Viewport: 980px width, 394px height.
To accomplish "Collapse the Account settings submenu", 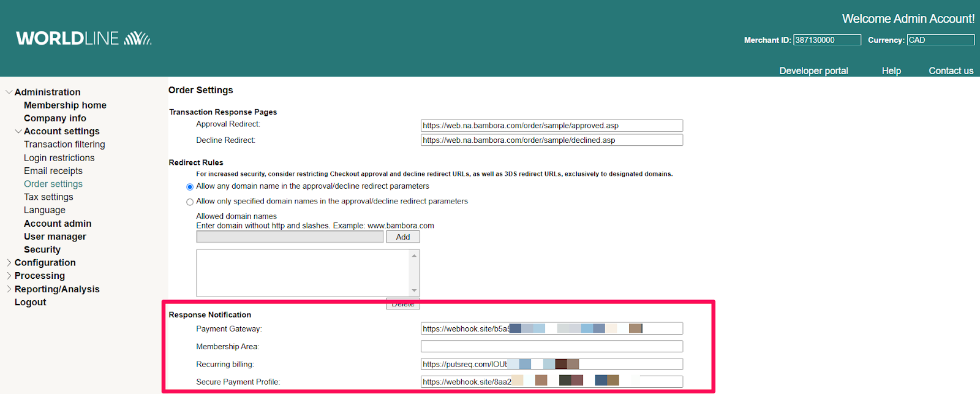I will [x=18, y=131].
